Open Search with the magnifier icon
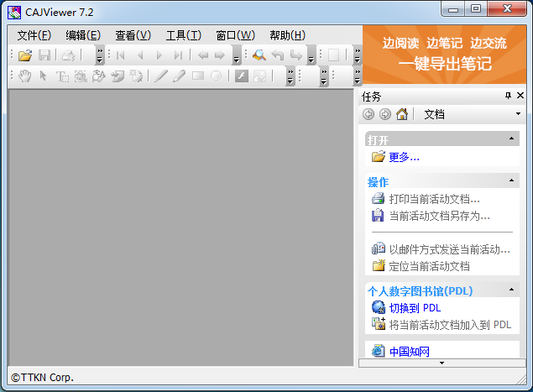The height and width of the screenshot is (392, 533). [259, 55]
